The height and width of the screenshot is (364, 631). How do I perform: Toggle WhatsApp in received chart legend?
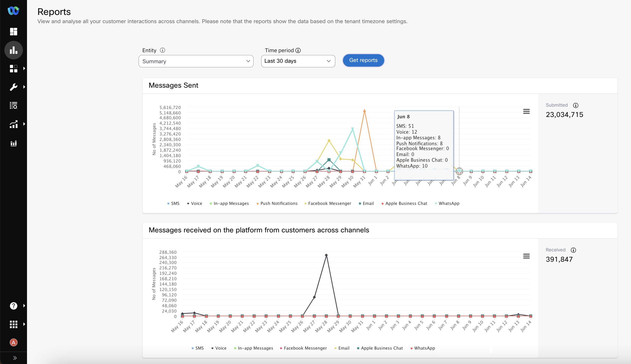pyautogui.click(x=422, y=348)
